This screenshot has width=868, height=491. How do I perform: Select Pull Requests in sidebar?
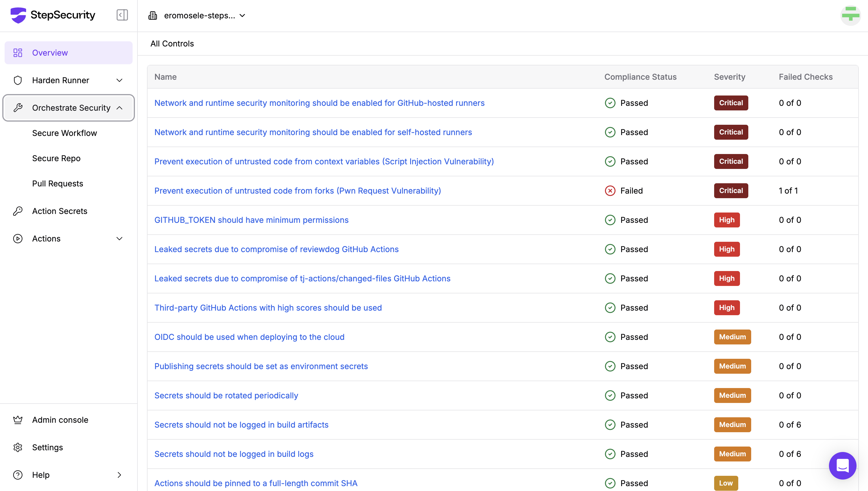coord(57,184)
